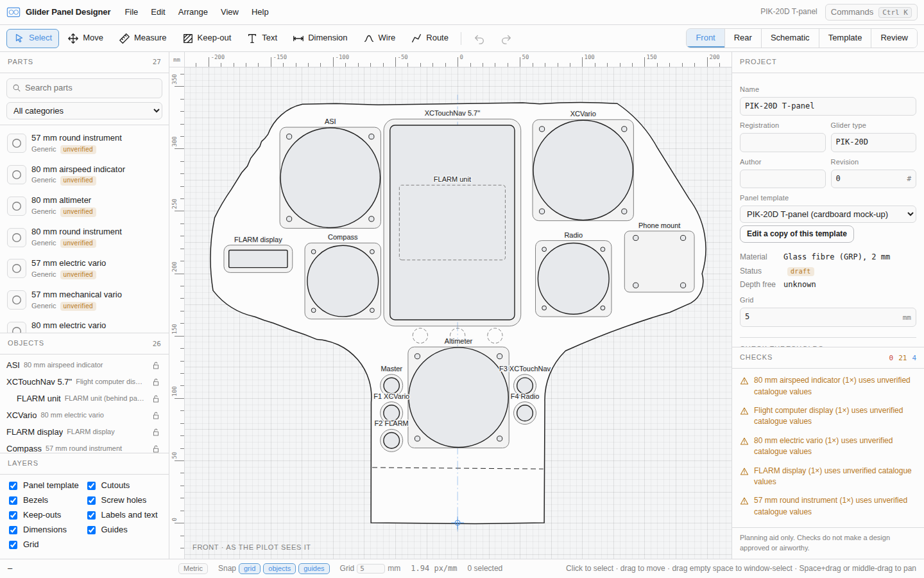This screenshot has width=924, height=578.
Task: Hide the Cutouts layer
Action: (x=91, y=486)
